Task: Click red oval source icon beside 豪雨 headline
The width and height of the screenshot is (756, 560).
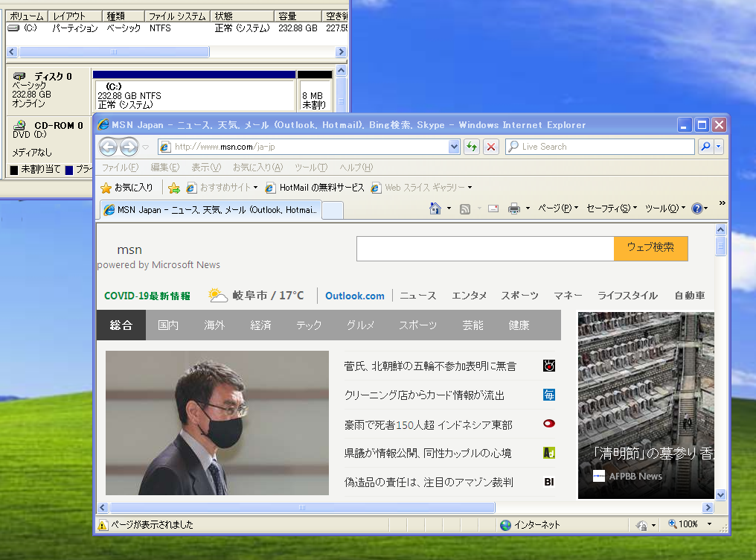Action: click(x=548, y=424)
